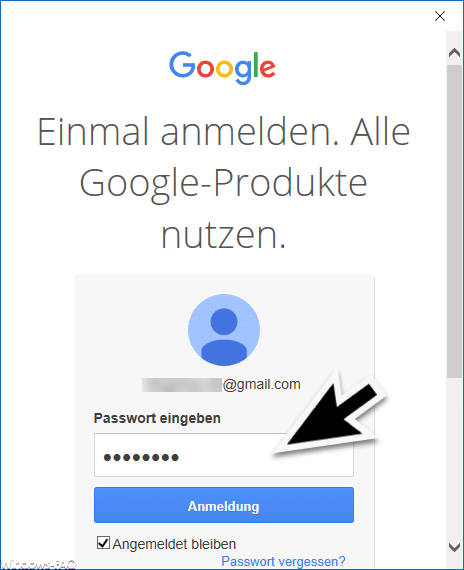464x570 pixels.
Task: Uncheck the Angemeldet bleiben checkbox
Action: point(103,543)
